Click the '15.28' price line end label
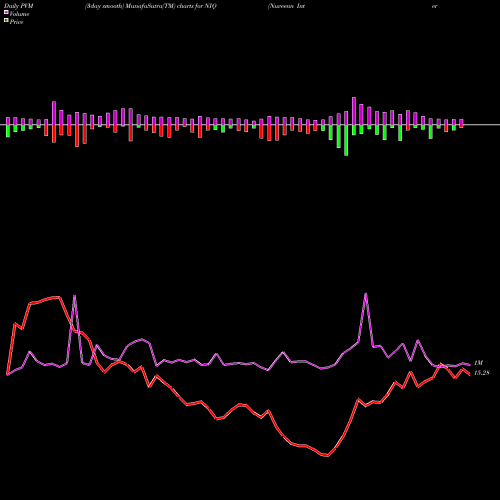The image size is (500, 500). click(482, 373)
